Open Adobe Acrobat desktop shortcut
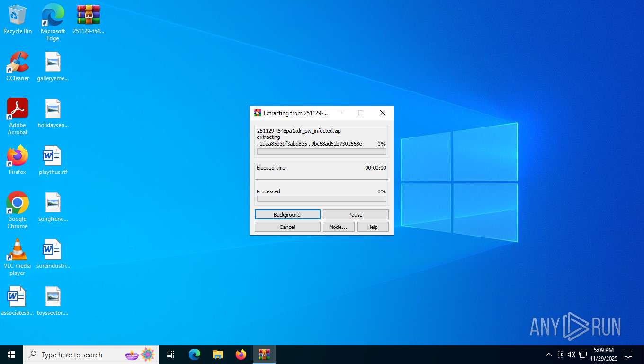This screenshot has width=644, height=364. (18, 117)
